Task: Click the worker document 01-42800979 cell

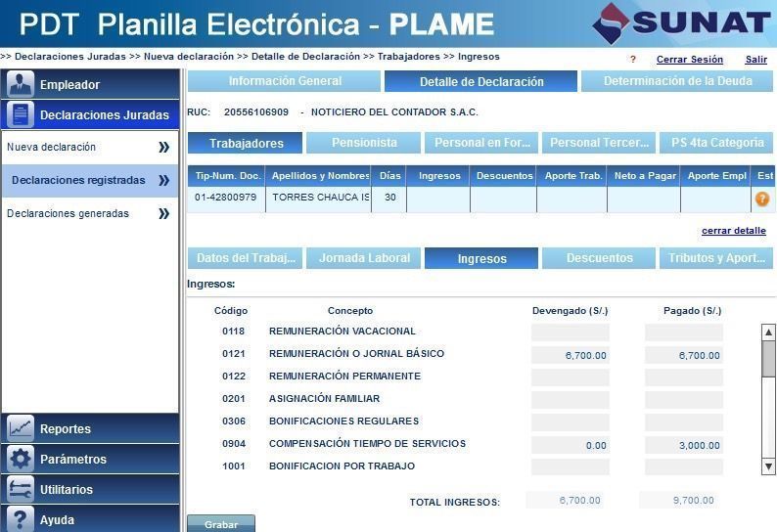Action: pyautogui.click(x=226, y=199)
